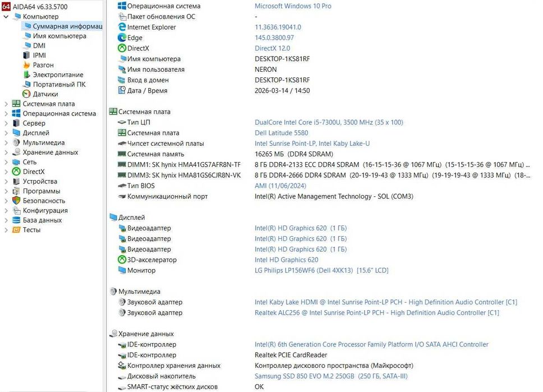Click the Устройства icon in the tree

(x=16, y=181)
